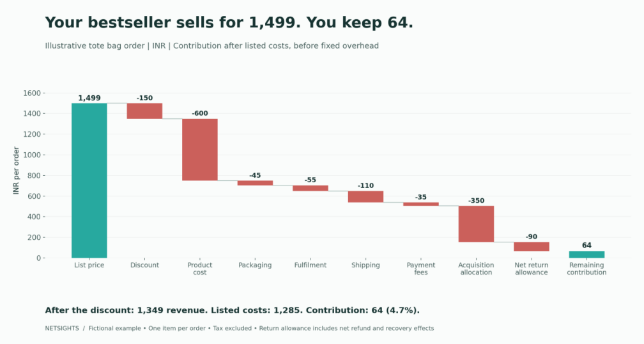Click the large Product cost bar
Screen dimensions: 644x344
click(x=200, y=150)
